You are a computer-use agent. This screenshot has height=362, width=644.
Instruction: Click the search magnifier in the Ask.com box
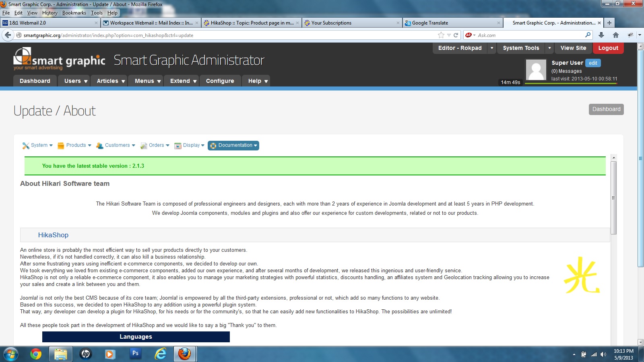click(x=588, y=35)
